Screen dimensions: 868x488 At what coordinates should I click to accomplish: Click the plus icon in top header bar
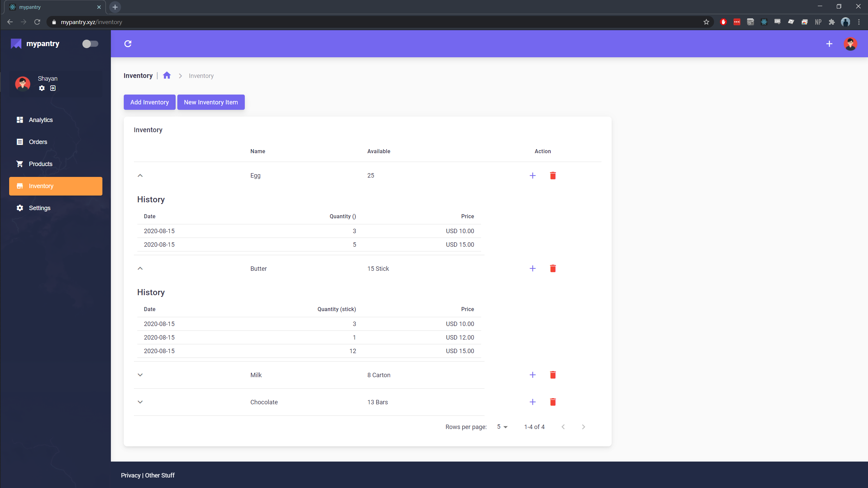[829, 44]
